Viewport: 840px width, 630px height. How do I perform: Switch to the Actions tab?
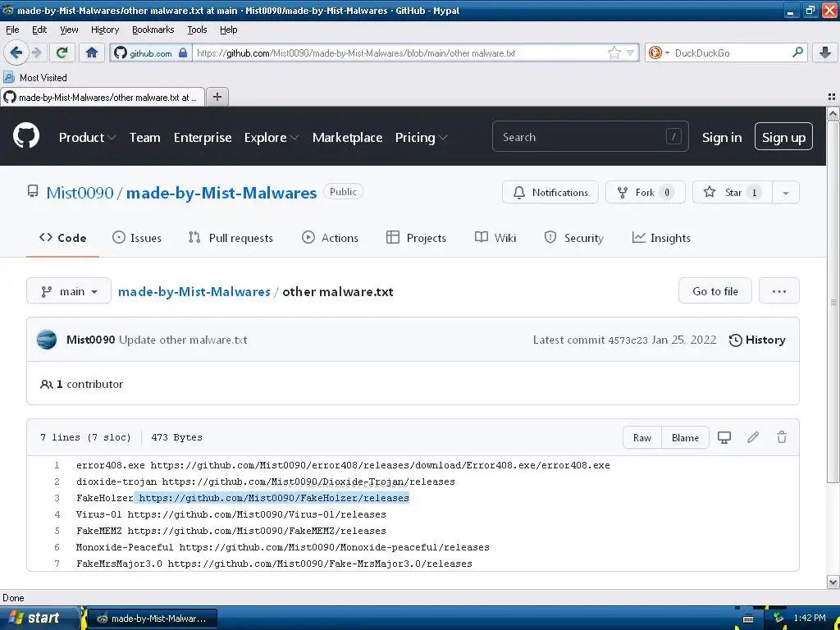click(330, 238)
